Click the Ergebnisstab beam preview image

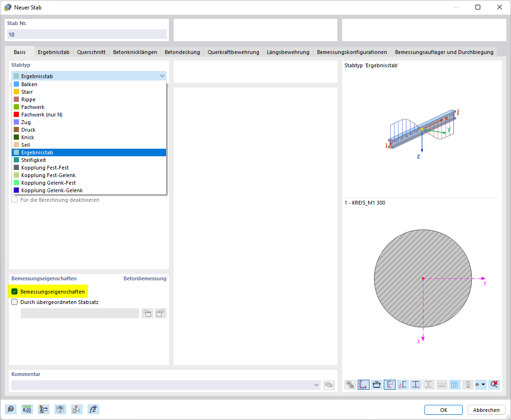coord(422,134)
